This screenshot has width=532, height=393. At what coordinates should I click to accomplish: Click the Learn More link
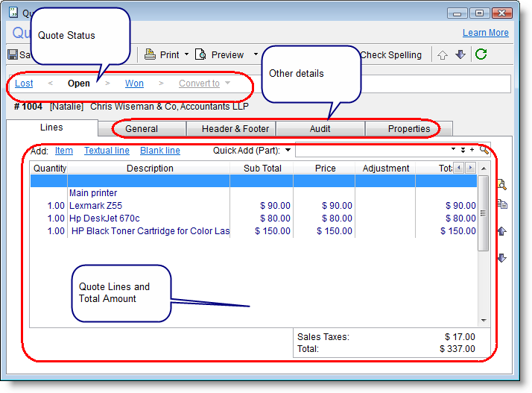485,33
